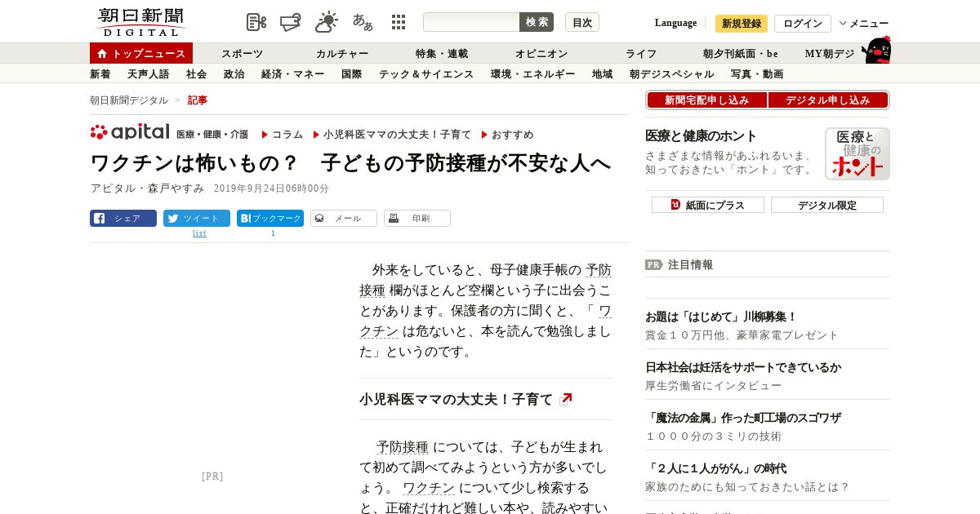Expand the メニュー dropdown

864,24
